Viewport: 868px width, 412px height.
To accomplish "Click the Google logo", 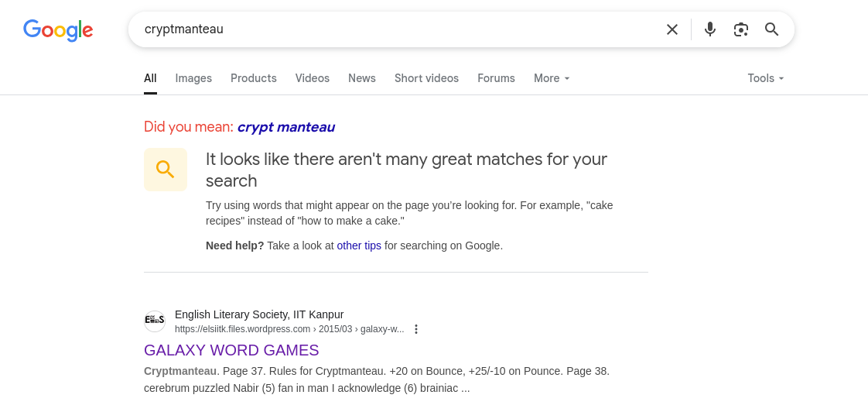I will 58,30.
